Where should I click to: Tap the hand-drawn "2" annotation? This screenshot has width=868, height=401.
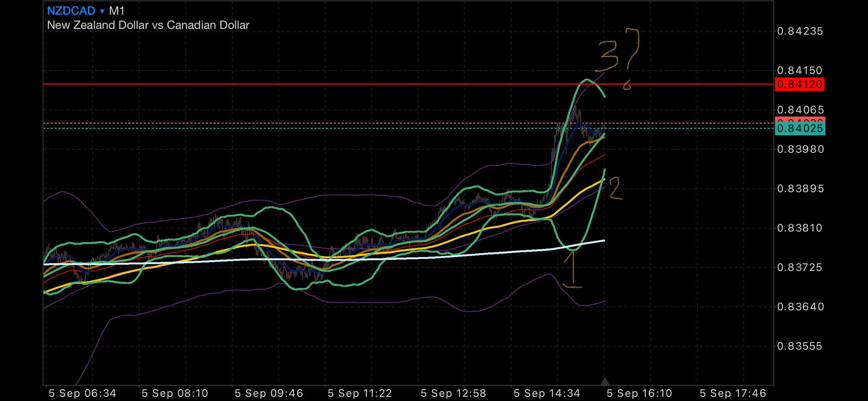615,189
